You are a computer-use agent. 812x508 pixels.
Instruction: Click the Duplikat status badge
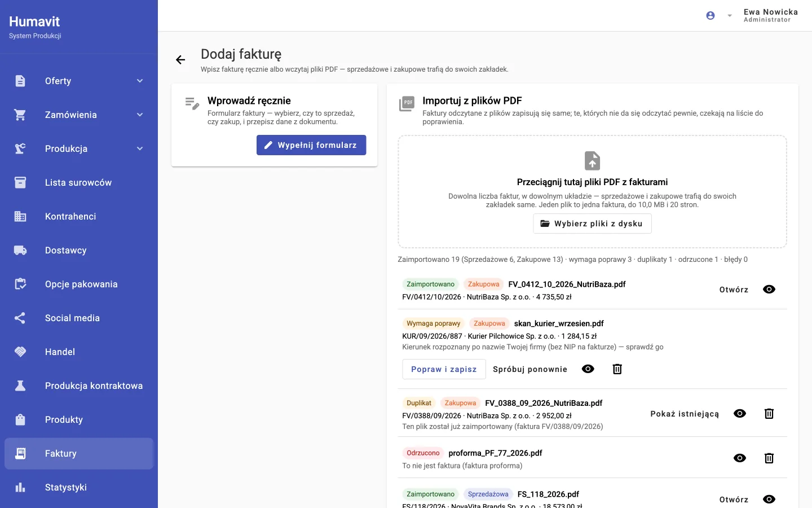(x=419, y=403)
